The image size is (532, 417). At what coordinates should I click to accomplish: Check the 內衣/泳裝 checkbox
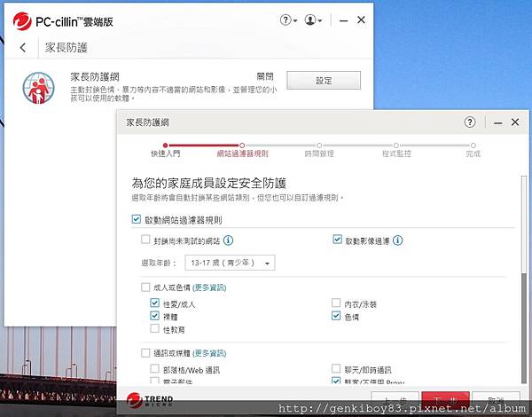[336, 303]
